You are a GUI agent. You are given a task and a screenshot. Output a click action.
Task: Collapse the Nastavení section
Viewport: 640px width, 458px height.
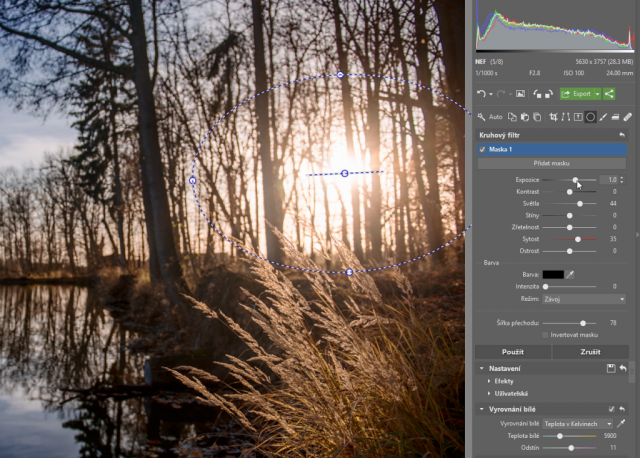click(x=482, y=369)
